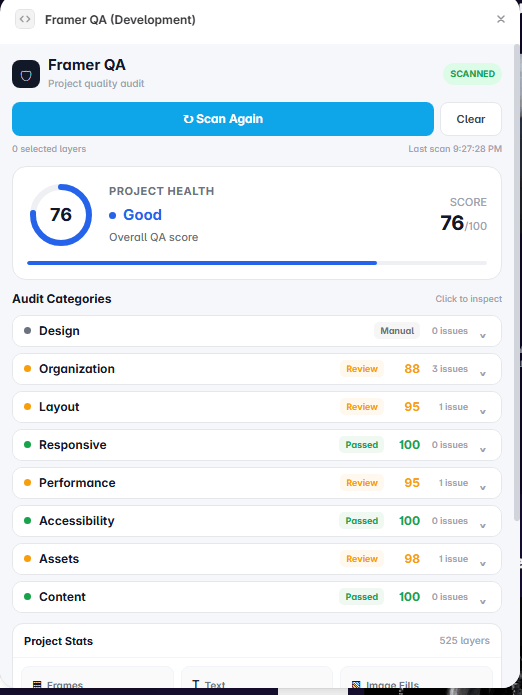522x695 pixels.
Task: Click the Audit Categories heading
Action: click(62, 299)
